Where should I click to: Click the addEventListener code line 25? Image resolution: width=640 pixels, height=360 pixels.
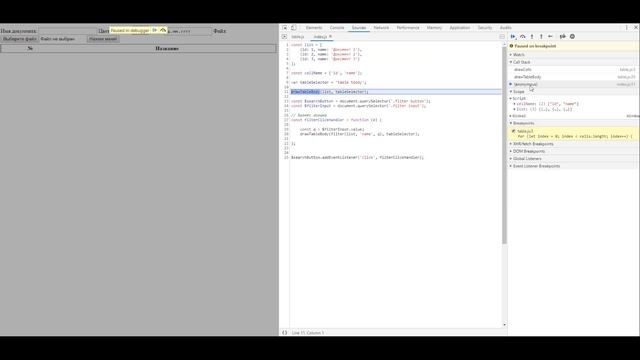[358, 157]
